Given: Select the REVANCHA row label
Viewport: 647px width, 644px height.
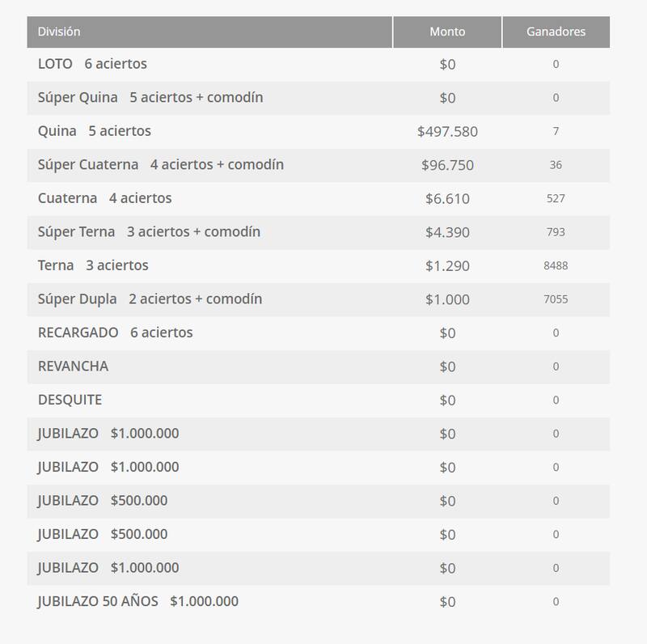Looking at the screenshot, I should coord(73,366).
